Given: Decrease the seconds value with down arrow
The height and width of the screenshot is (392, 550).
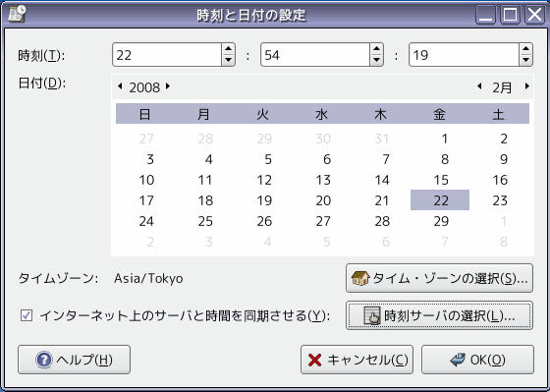Looking at the screenshot, I should coord(525,60).
